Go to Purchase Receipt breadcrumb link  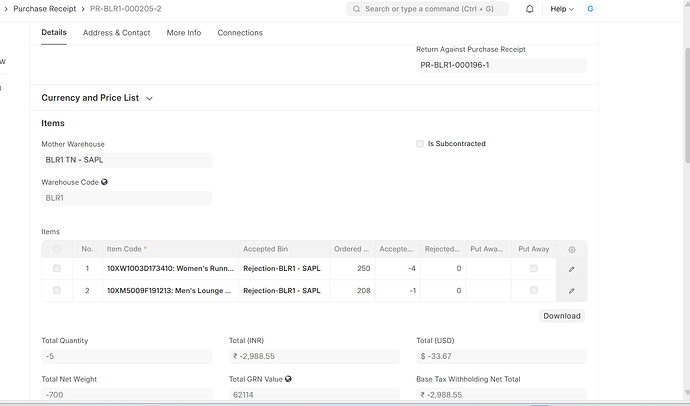46,9
